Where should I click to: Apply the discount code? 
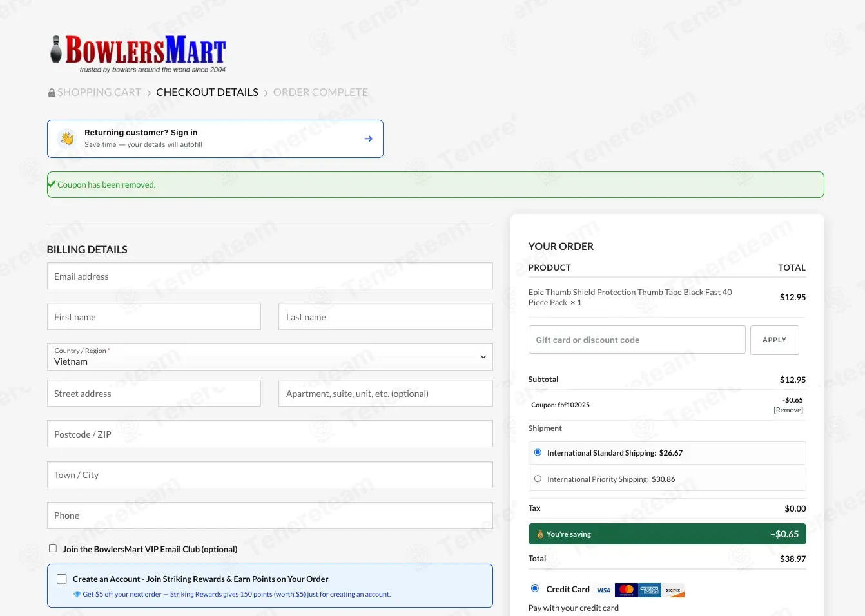tap(775, 340)
